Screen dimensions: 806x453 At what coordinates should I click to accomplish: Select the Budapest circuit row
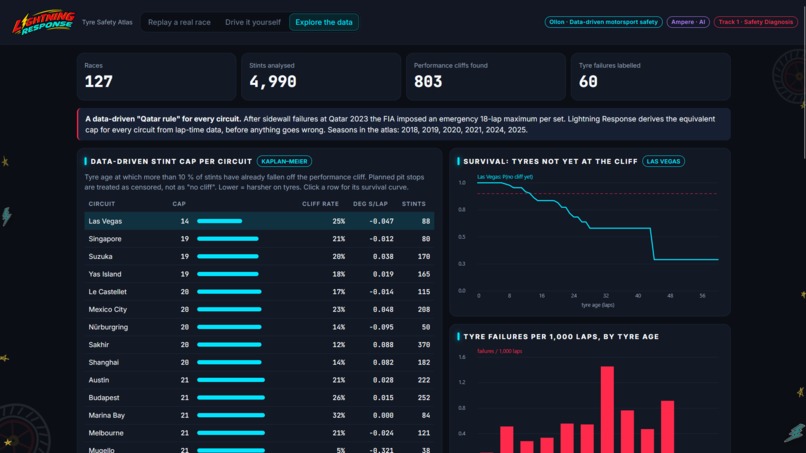[x=259, y=397]
